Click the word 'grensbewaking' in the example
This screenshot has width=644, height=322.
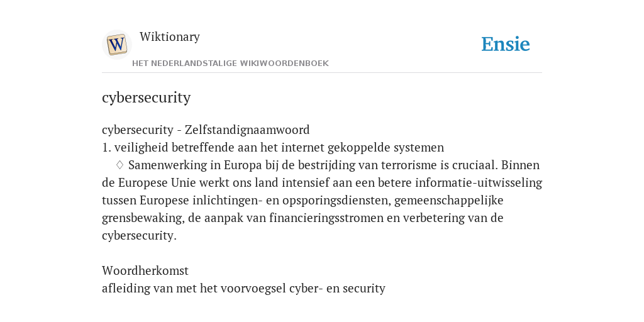click(143, 218)
